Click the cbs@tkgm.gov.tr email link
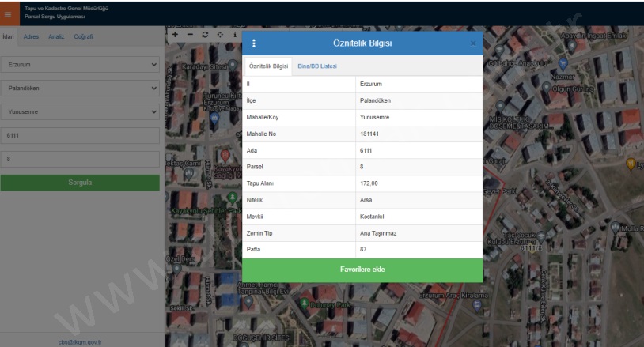 (80, 342)
